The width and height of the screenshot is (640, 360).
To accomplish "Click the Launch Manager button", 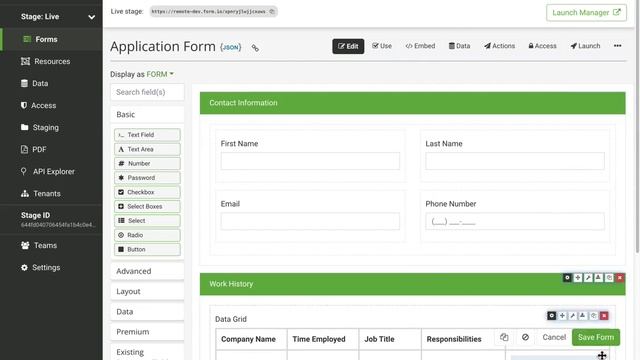I will tap(586, 13).
